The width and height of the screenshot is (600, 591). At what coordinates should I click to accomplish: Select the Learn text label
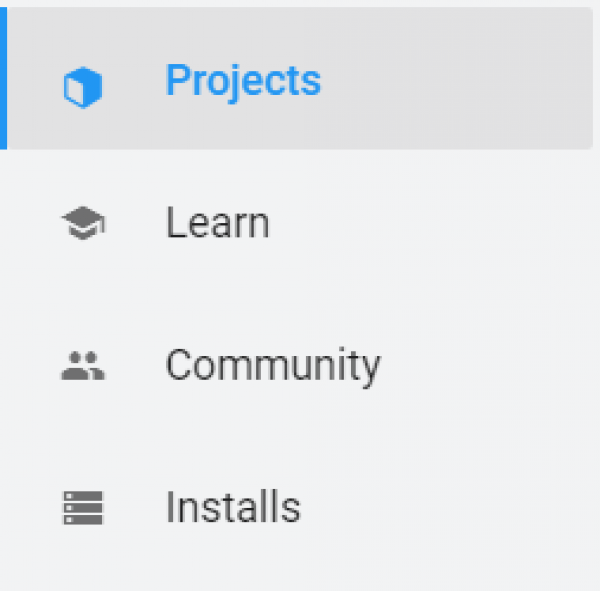(217, 223)
